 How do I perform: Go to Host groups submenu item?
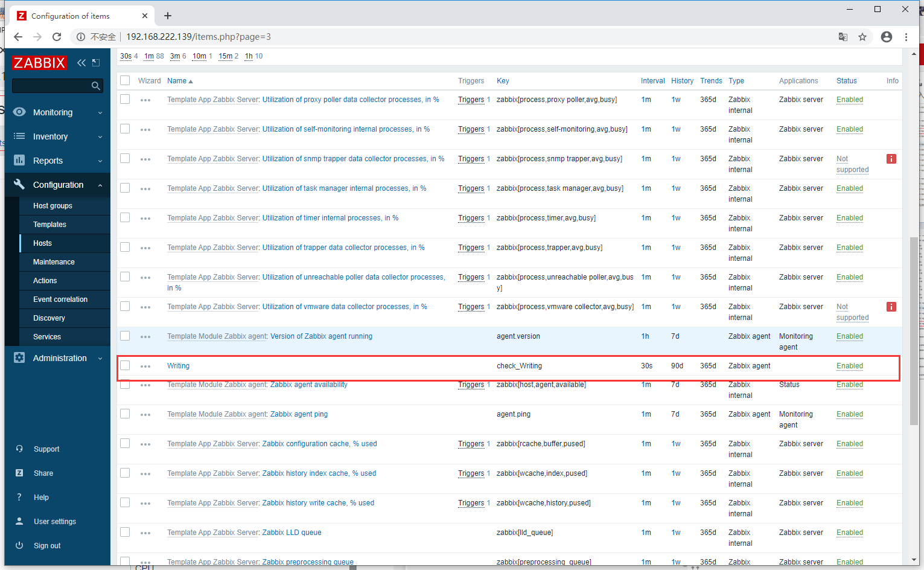(53, 206)
